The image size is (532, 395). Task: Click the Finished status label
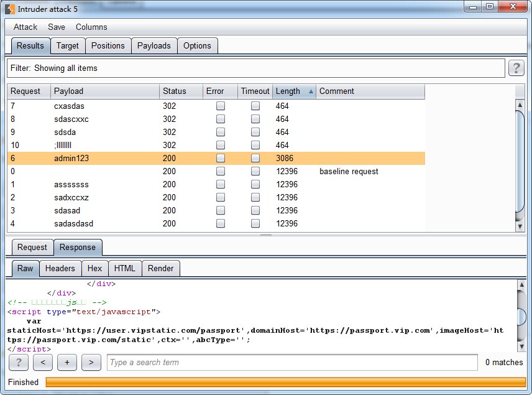[x=23, y=382]
